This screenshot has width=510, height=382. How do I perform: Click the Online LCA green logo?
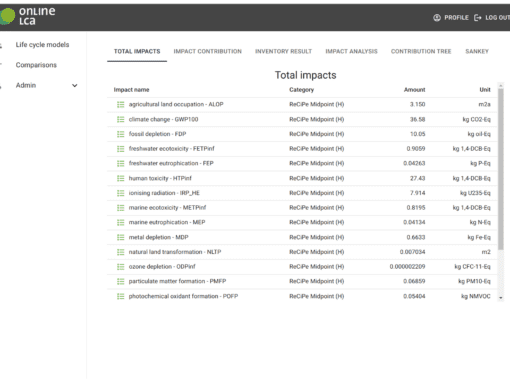(7, 16)
